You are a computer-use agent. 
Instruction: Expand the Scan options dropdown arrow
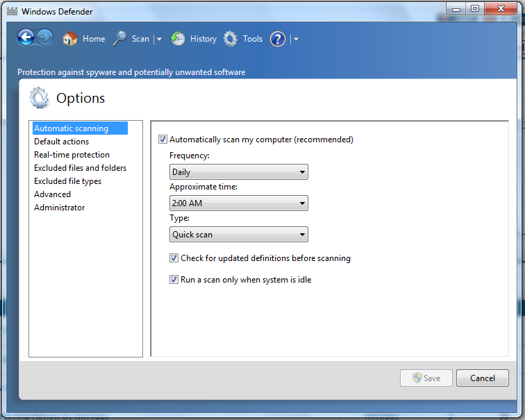[x=160, y=39]
